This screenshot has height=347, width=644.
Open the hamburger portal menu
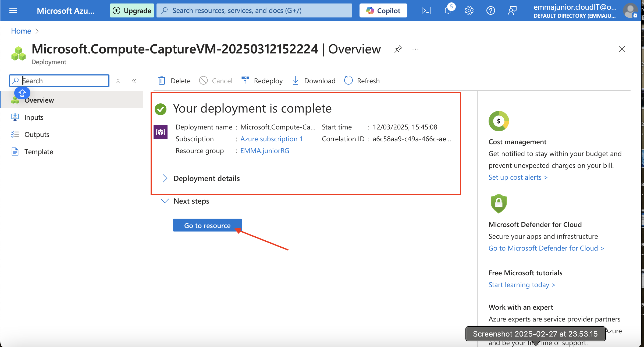click(x=13, y=10)
